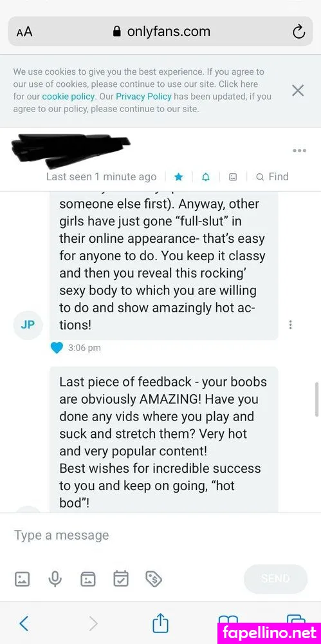
Task: Tap the Safari reload page icon
Action: coord(298,32)
